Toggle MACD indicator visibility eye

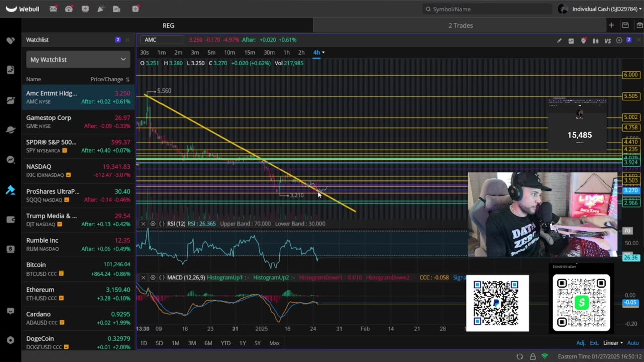coord(153,278)
